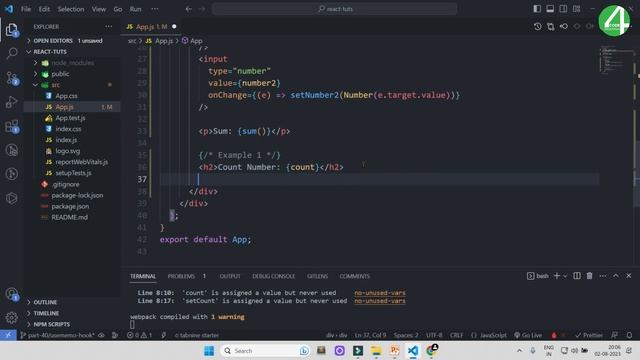Toggle the secondary side bar layout icon
The image size is (640, 360).
coord(563,9)
